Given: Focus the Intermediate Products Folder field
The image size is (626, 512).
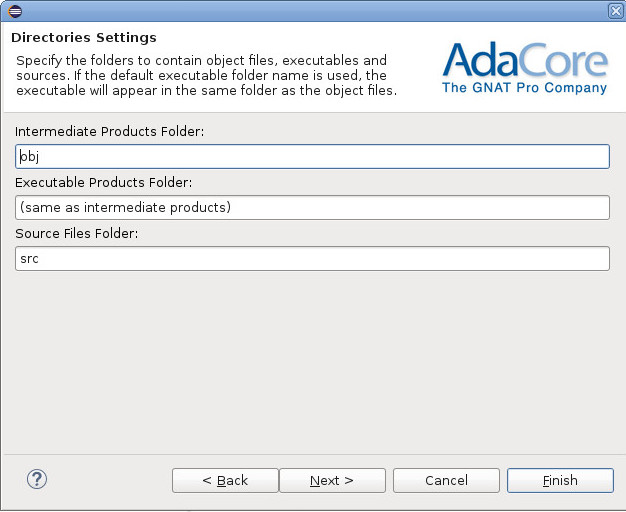Looking at the screenshot, I should (x=313, y=157).
